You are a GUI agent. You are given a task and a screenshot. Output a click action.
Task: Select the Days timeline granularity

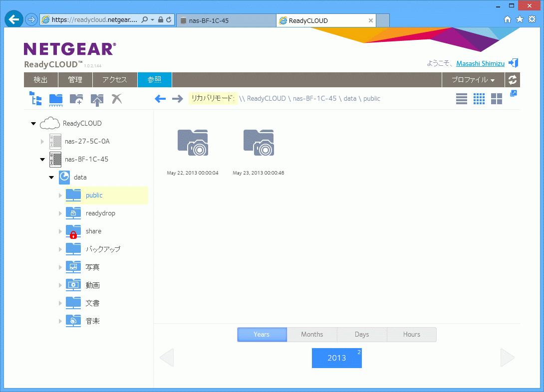point(362,335)
